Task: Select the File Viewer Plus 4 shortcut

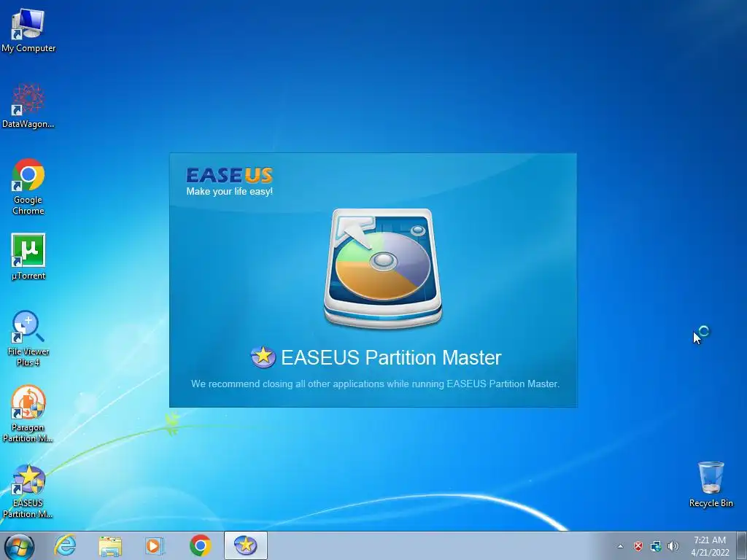Action: pyautogui.click(x=28, y=338)
